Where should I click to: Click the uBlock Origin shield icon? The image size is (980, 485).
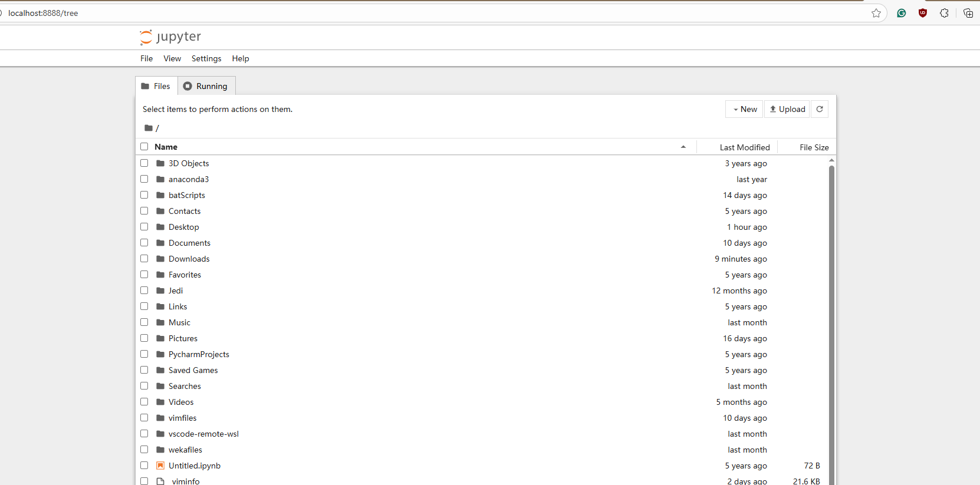(x=923, y=13)
